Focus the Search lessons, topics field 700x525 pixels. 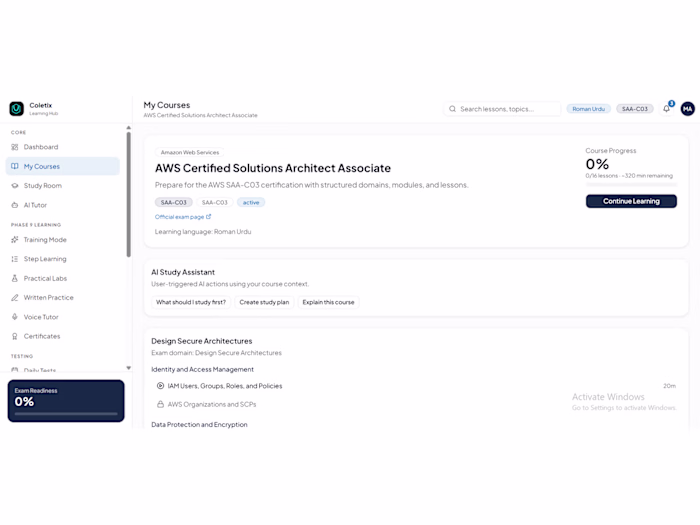pos(502,109)
